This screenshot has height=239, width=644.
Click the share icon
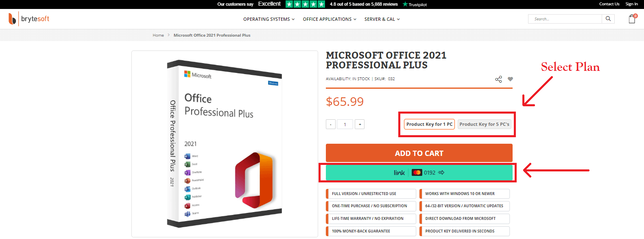coord(498,79)
